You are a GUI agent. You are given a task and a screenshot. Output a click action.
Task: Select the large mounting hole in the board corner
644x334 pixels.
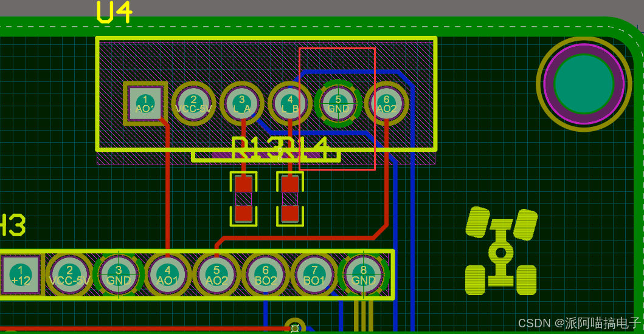584,84
